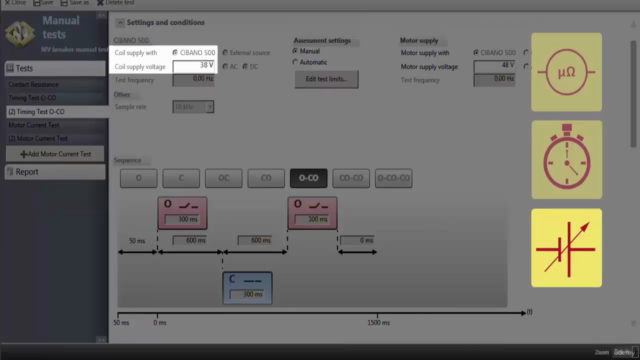The image size is (640, 360).
Task: Select Automatic assessment setting
Action: click(x=295, y=62)
